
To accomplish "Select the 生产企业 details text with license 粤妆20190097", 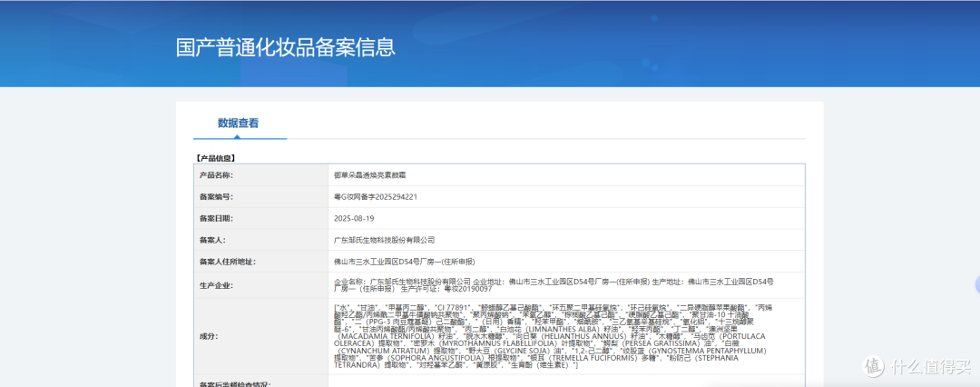I will [x=554, y=285].
